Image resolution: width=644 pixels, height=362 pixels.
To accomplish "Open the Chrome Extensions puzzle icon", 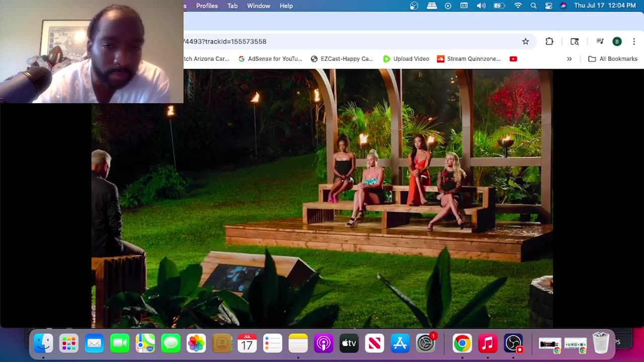I will (549, 42).
